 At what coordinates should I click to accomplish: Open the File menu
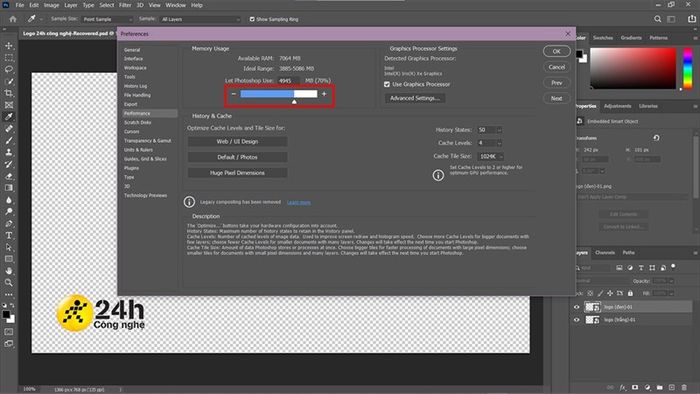20,5
